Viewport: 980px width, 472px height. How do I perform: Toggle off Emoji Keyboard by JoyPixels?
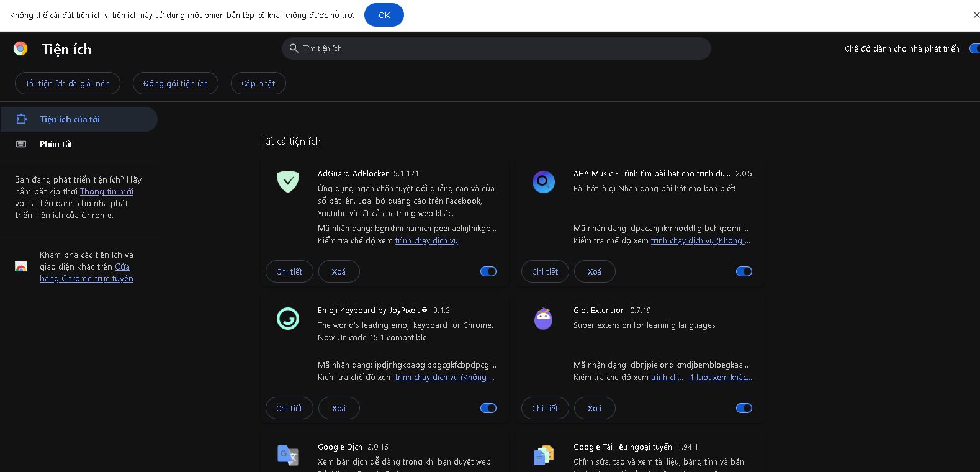pyautogui.click(x=488, y=408)
